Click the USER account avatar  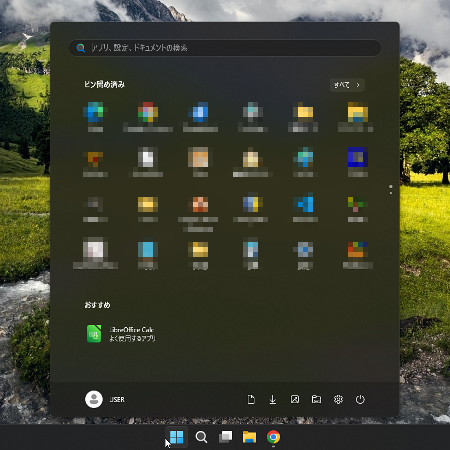click(94, 399)
